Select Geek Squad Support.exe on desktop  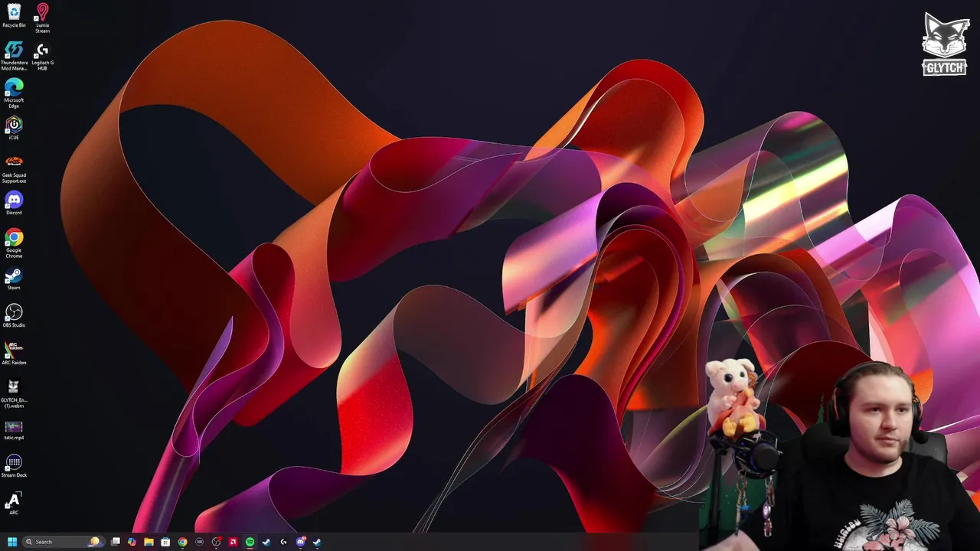tap(14, 168)
